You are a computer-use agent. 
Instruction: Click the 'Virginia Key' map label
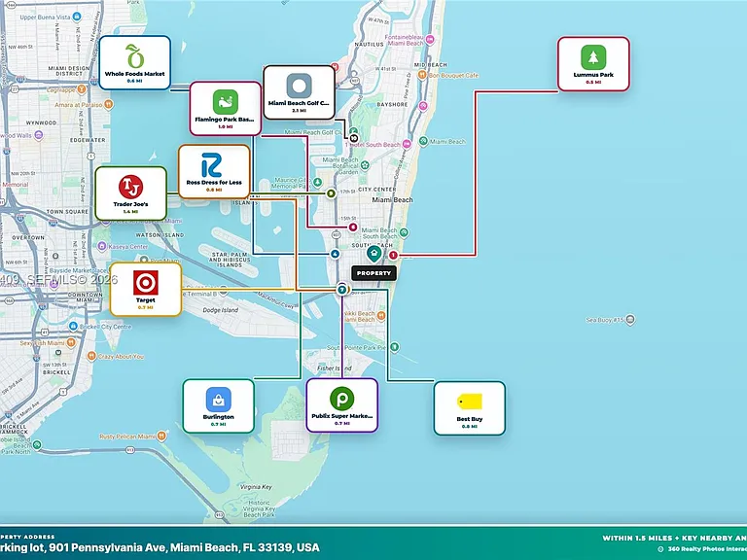(x=256, y=487)
